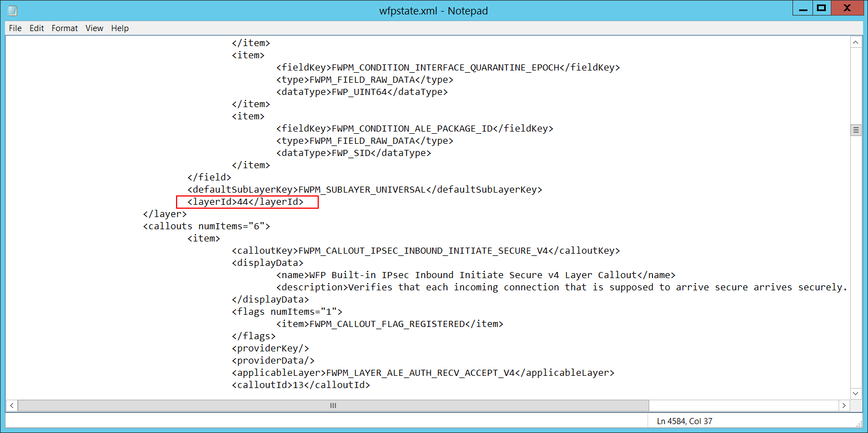The height and width of the screenshot is (433, 868).
Task: Click the scrollbar down arrow
Action: click(x=856, y=392)
